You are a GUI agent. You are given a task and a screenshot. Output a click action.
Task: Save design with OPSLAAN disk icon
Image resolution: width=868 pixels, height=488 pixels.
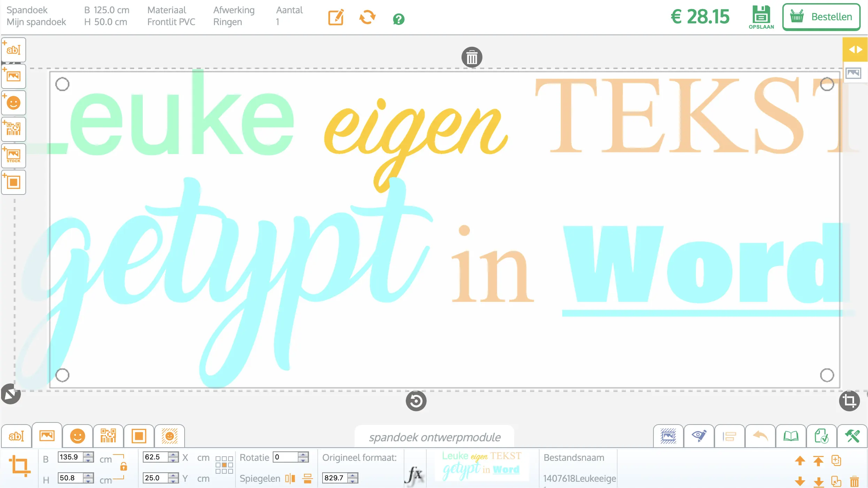(x=761, y=17)
